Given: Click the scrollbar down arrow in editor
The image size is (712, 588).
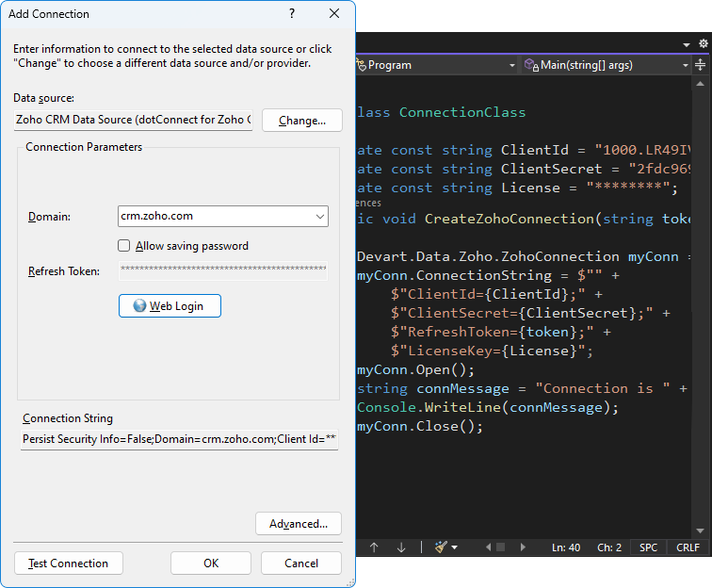Looking at the screenshot, I should (700, 531).
